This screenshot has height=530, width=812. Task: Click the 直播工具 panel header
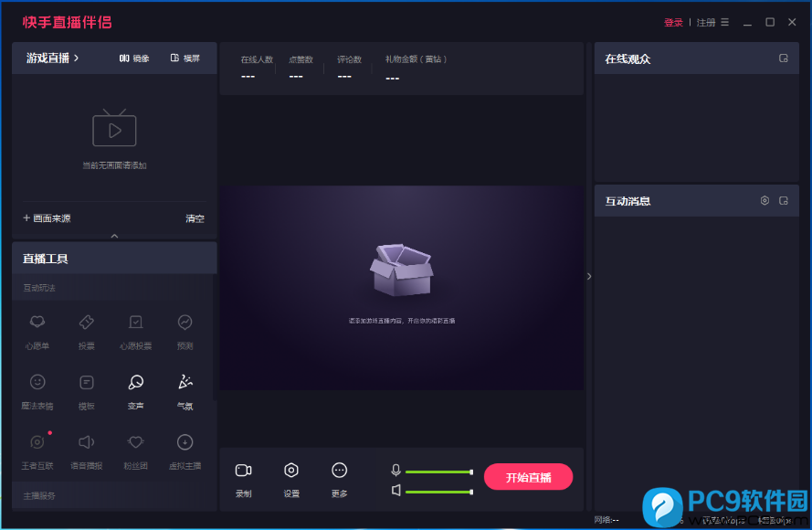tap(114, 258)
